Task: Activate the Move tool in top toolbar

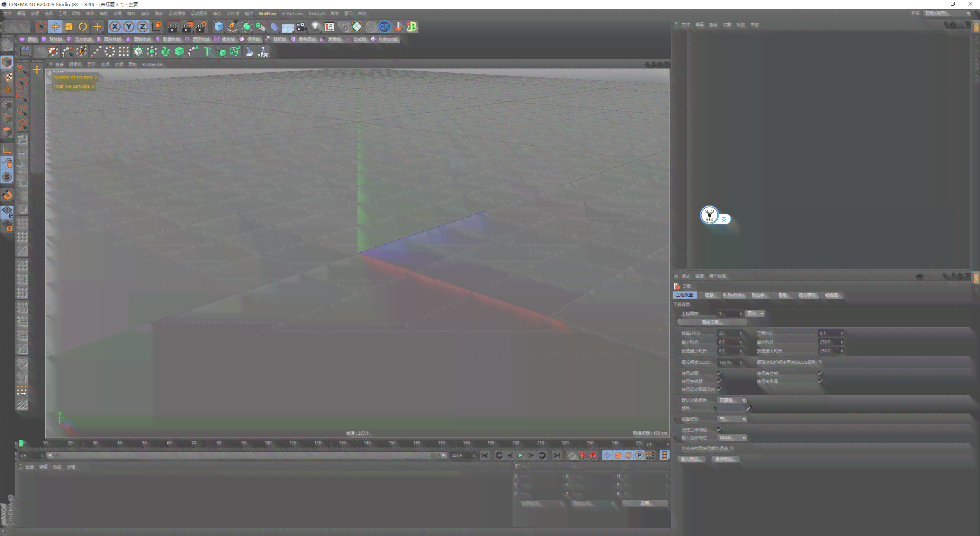Action: coord(55,27)
